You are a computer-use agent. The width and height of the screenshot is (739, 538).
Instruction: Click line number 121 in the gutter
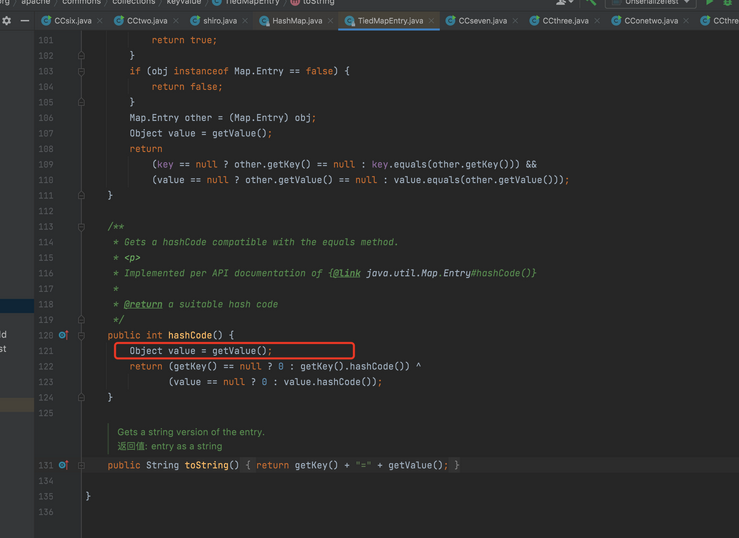point(46,351)
